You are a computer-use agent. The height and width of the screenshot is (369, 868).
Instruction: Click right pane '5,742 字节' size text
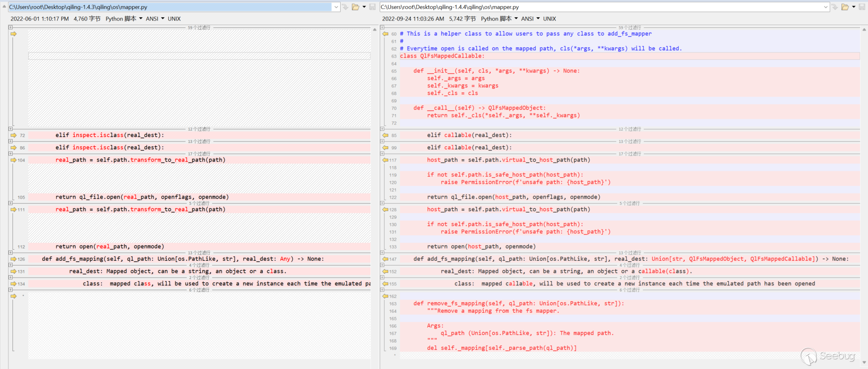(462, 19)
